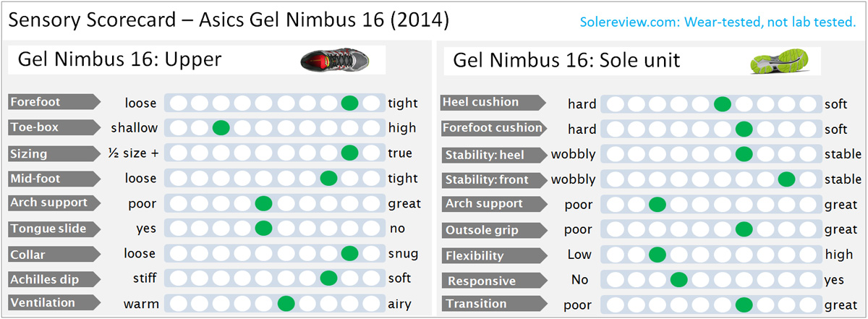Image resolution: width=868 pixels, height=319 pixels.
Task: Click the green Collar rating dot
Action: (350, 253)
